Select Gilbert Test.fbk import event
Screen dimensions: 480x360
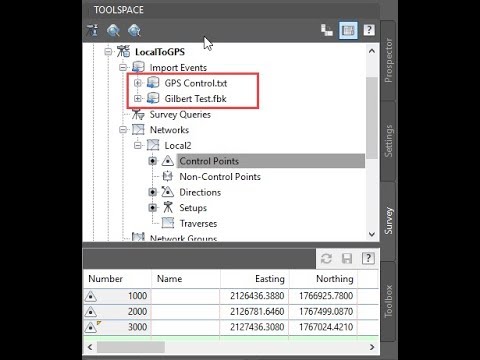point(195,99)
